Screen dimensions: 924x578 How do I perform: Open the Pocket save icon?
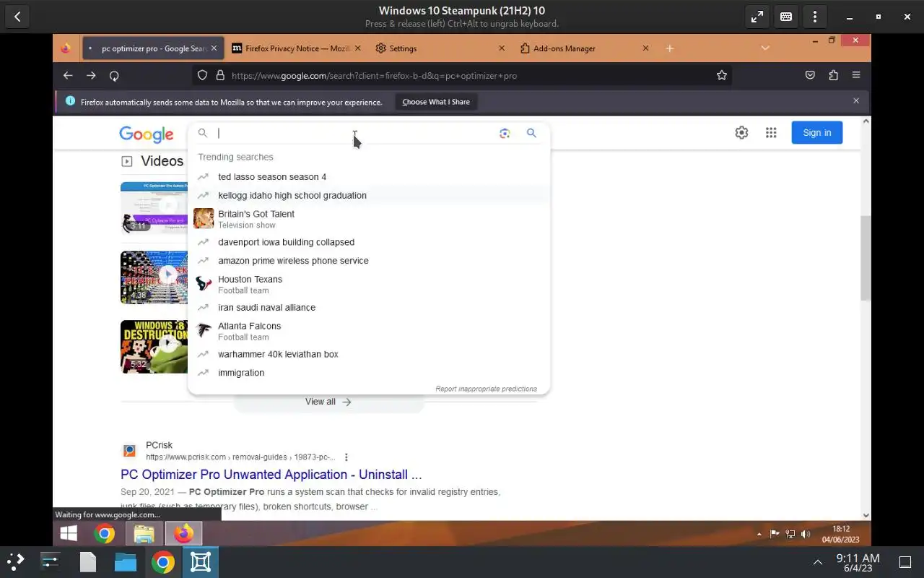pyautogui.click(x=810, y=75)
